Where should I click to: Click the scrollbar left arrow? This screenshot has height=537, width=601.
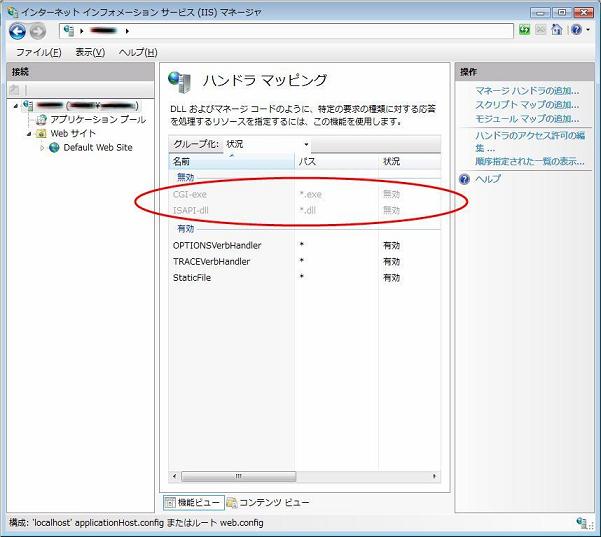pyautogui.click(x=175, y=476)
